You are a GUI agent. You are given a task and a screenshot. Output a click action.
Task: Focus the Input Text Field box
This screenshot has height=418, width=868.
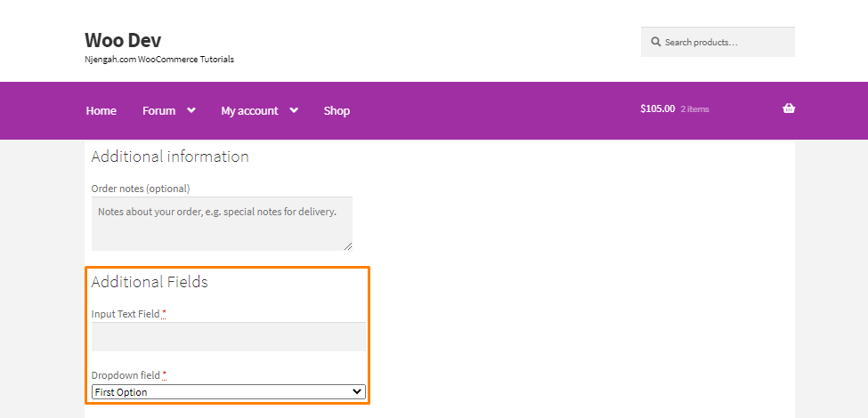coord(229,337)
